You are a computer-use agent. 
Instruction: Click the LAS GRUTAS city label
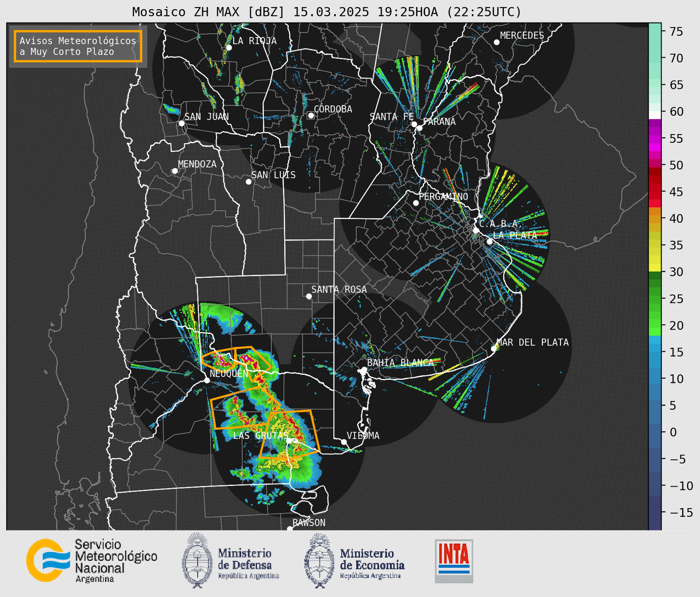pos(261,435)
